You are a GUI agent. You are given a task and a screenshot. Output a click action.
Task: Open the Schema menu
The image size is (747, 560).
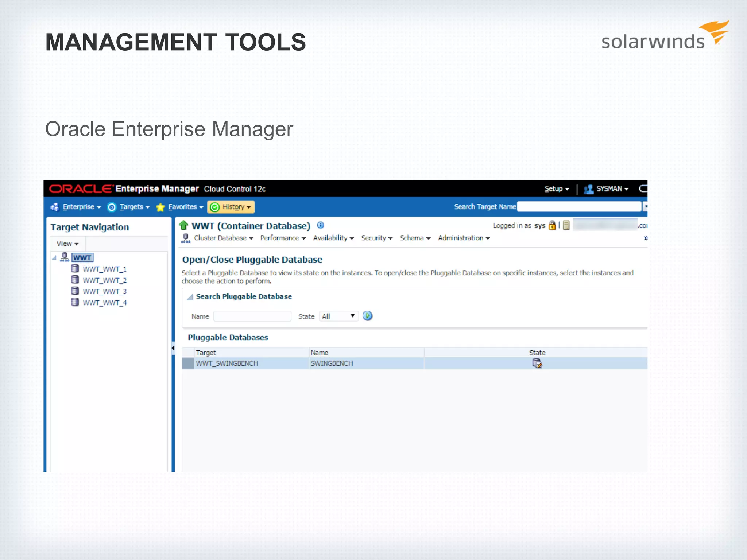[415, 238]
